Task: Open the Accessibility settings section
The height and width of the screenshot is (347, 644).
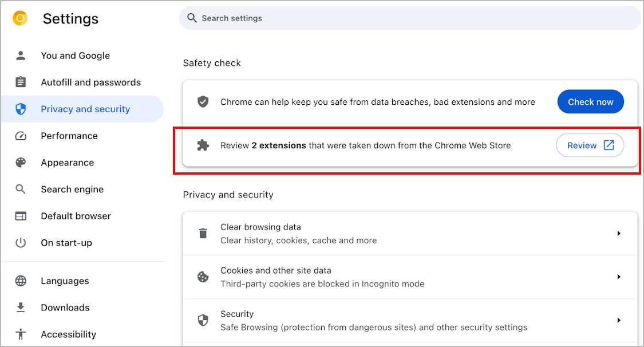Action: (68, 334)
